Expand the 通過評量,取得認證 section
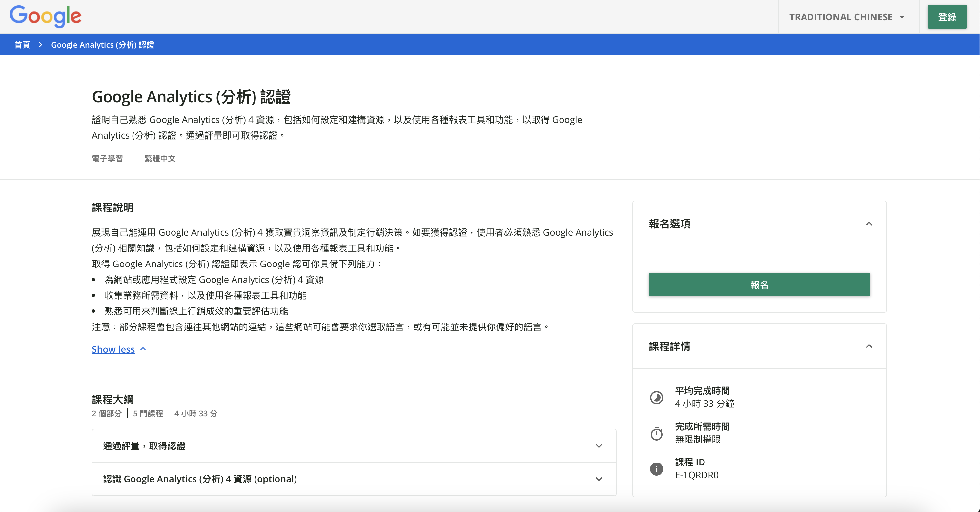980x512 pixels. [599, 446]
